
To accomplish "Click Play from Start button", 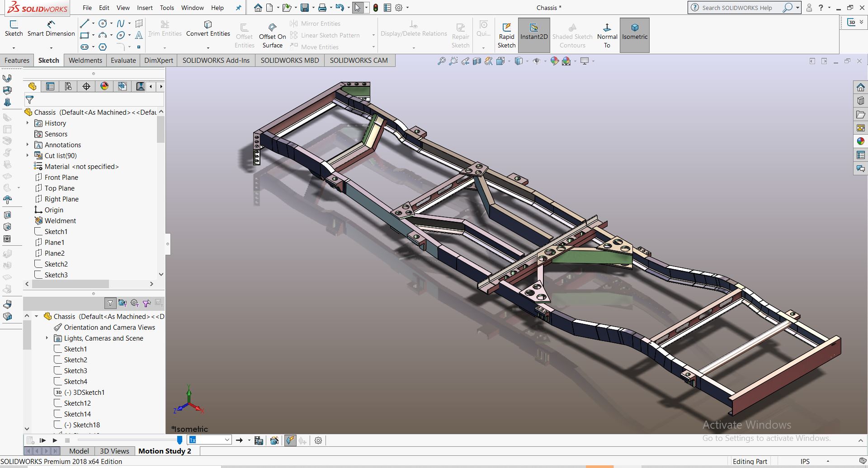I will click(42, 440).
